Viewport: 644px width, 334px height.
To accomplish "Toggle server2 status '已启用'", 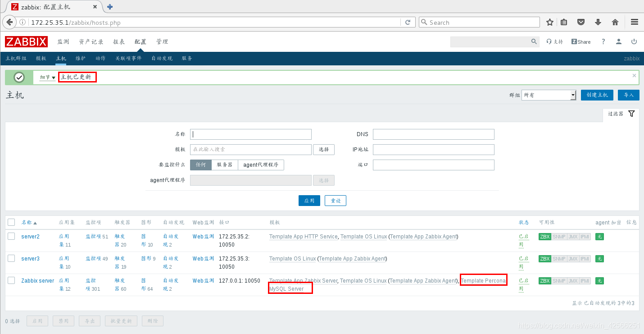I will 523,240.
